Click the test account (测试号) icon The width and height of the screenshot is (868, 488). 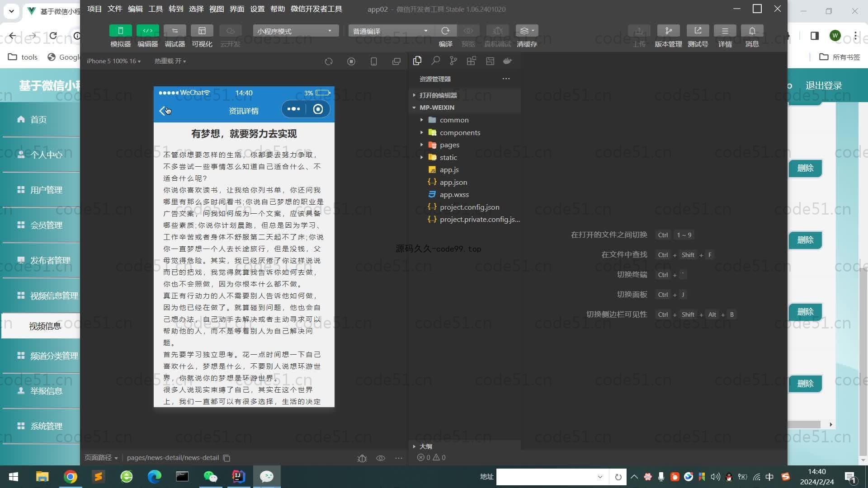click(x=698, y=31)
